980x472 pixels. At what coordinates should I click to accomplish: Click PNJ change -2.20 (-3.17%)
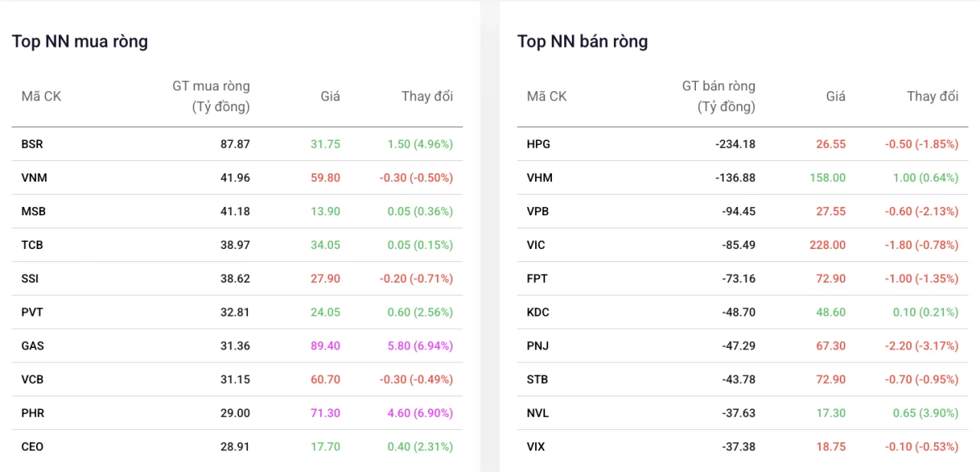click(x=922, y=346)
